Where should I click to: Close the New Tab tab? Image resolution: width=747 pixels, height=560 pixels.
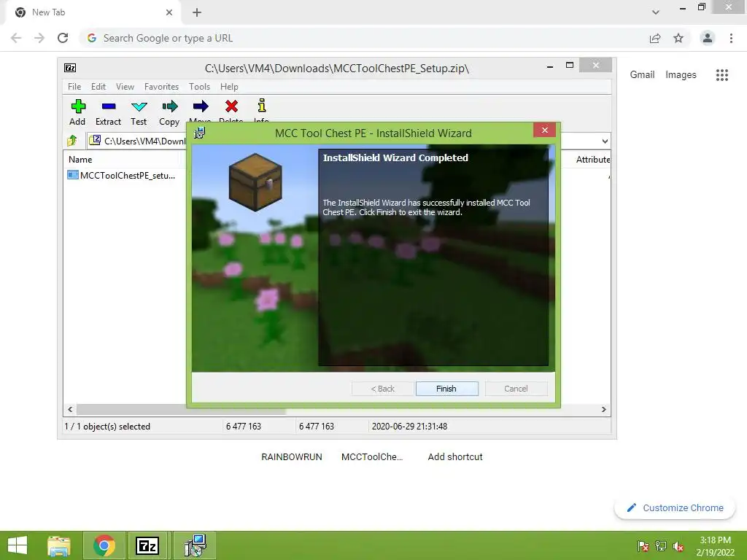point(169,12)
